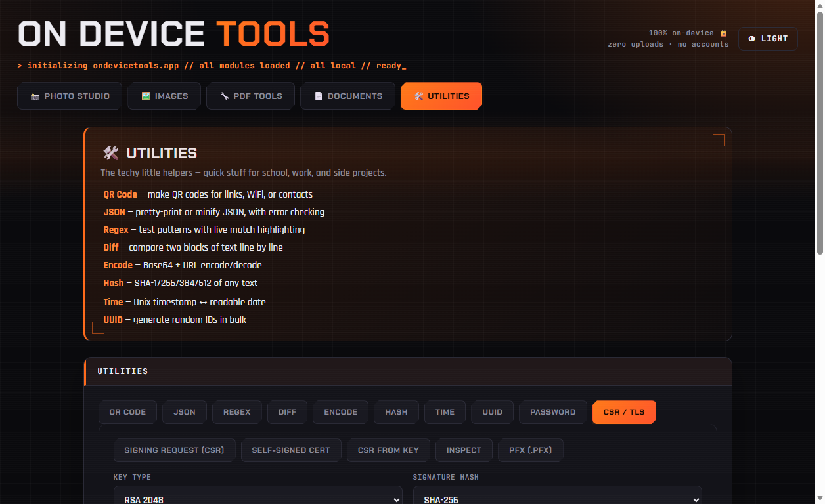Click the lock icon next to 100% on-device
The height and width of the screenshot is (504, 825).
point(724,33)
